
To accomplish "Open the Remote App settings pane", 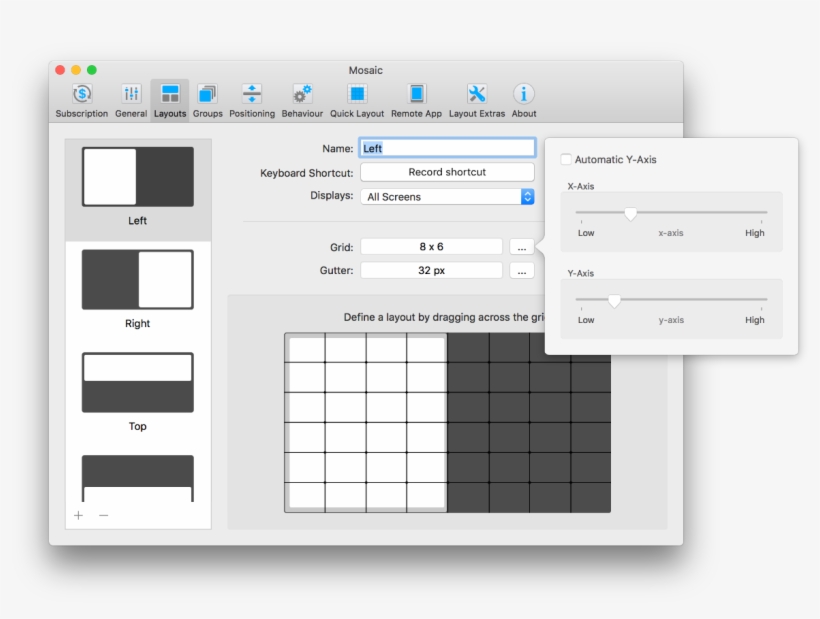I will [415, 95].
